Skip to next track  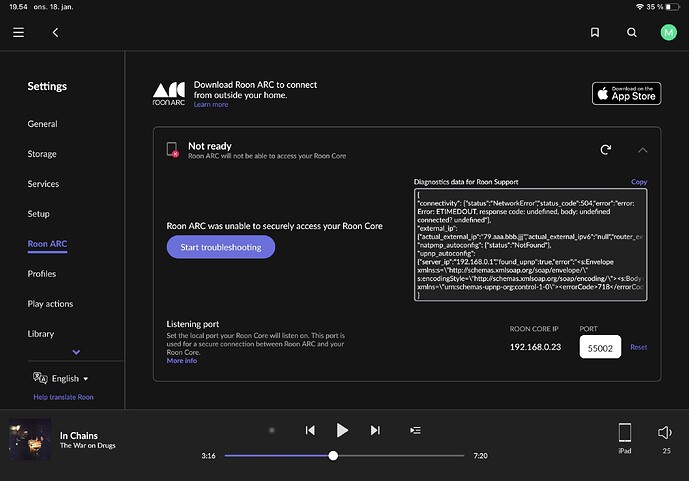point(375,430)
